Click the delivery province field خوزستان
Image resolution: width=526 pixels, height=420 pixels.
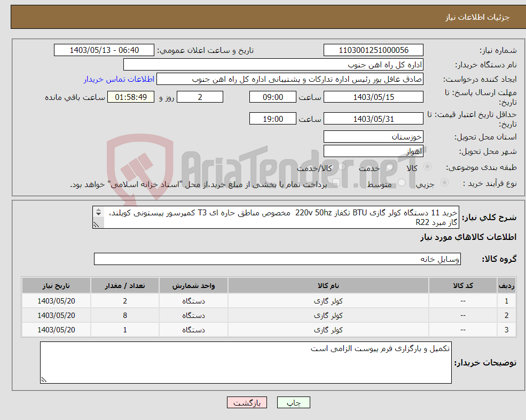pyautogui.click(x=373, y=137)
